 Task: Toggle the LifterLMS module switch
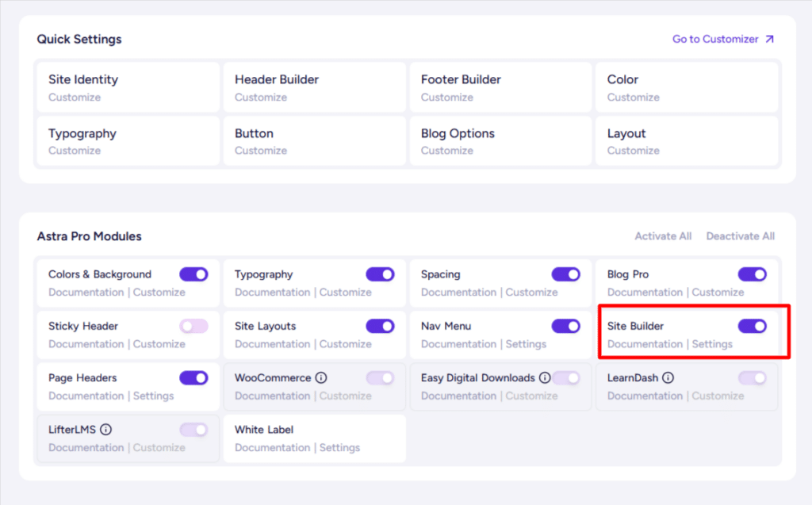(193, 430)
